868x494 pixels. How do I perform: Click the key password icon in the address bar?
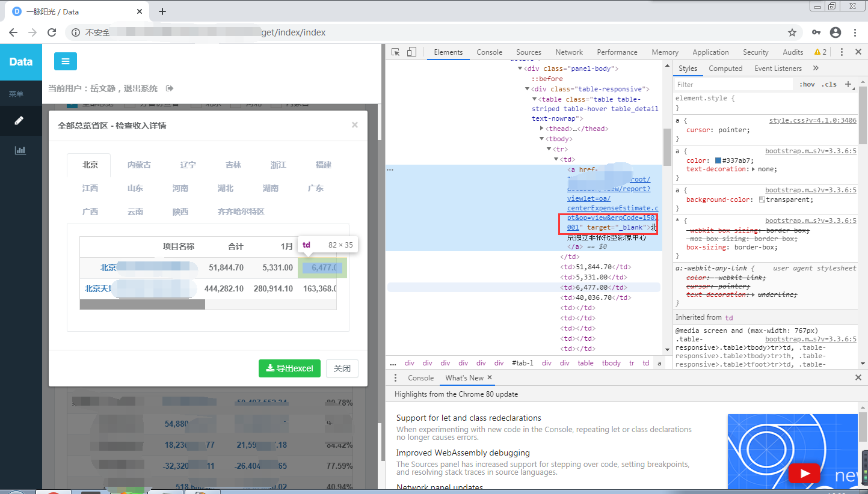pos(816,32)
